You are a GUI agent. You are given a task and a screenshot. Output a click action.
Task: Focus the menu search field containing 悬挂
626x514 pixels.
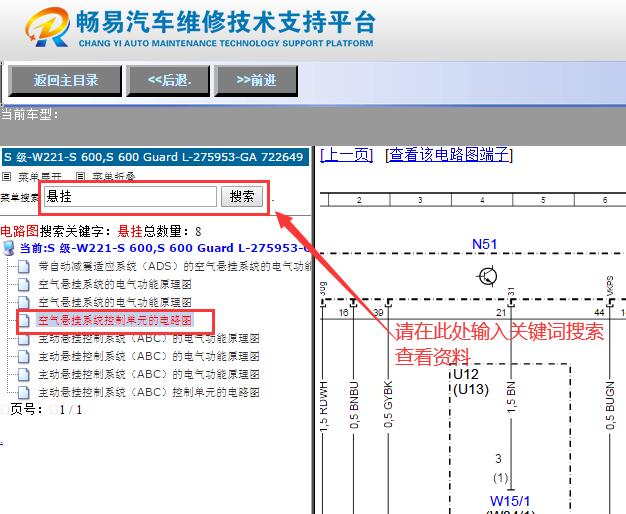pos(130,196)
